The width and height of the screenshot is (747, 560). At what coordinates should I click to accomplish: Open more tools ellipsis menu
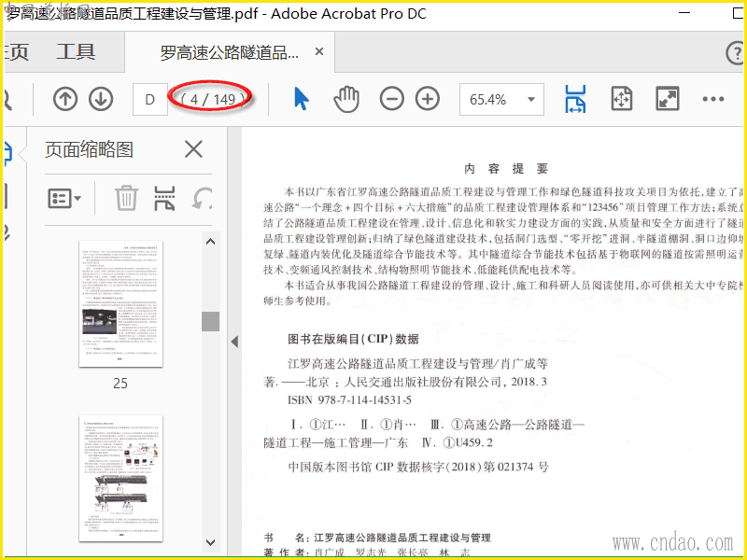pos(713,99)
